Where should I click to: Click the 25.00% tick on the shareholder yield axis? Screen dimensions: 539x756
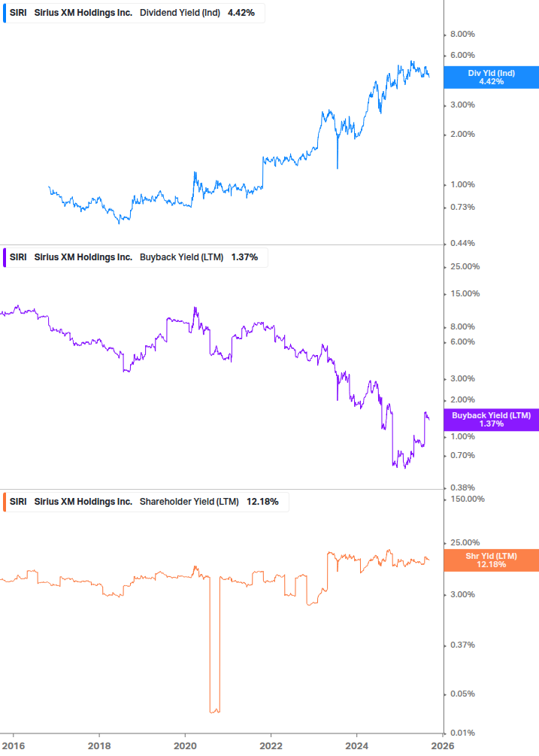click(x=465, y=542)
